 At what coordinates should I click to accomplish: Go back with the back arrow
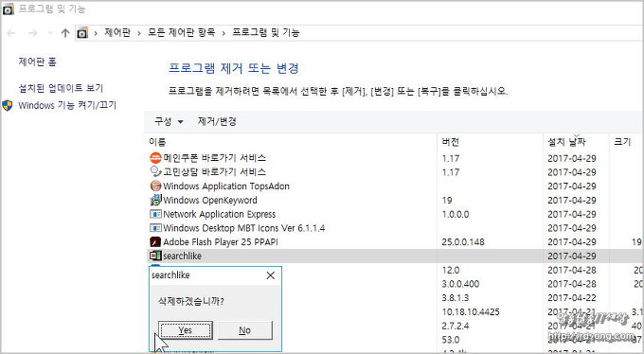[11, 33]
